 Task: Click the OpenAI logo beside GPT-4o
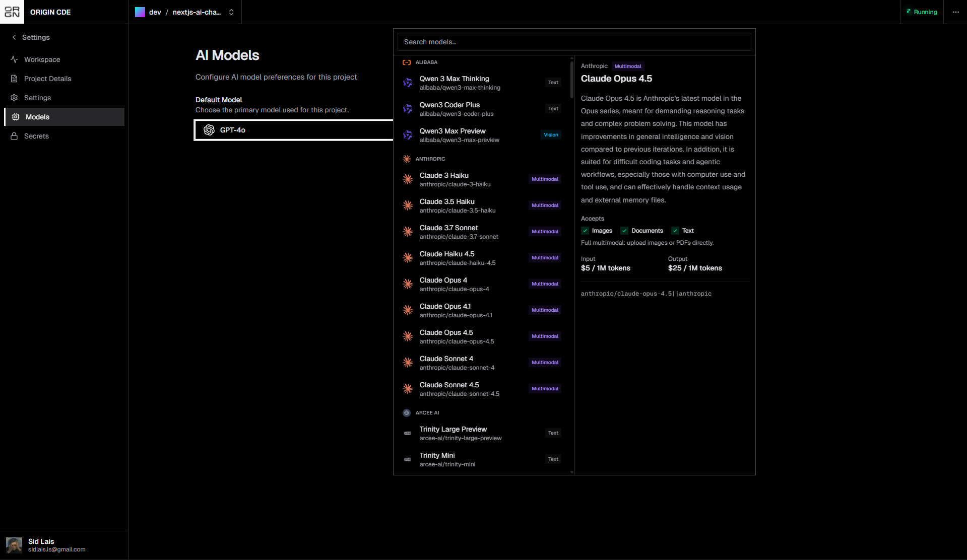(209, 130)
